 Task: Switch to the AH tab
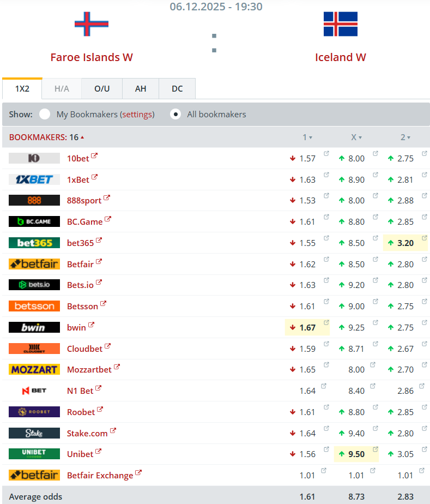(141, 89)
